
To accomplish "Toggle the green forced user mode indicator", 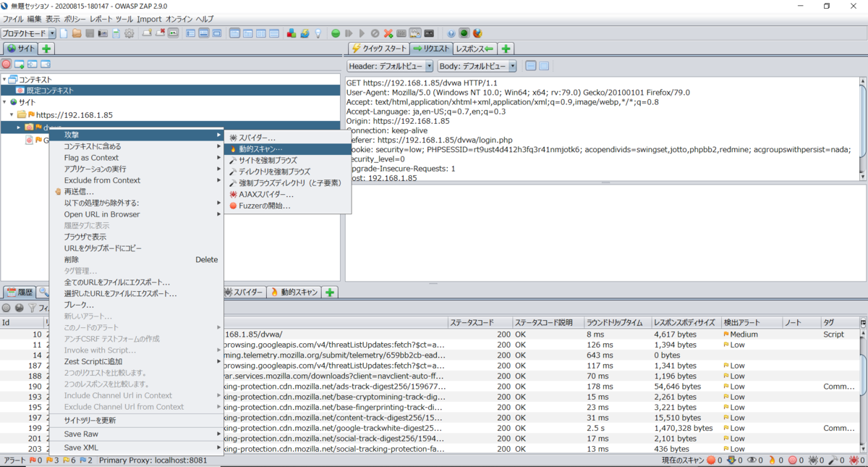I will coord(464,33).
